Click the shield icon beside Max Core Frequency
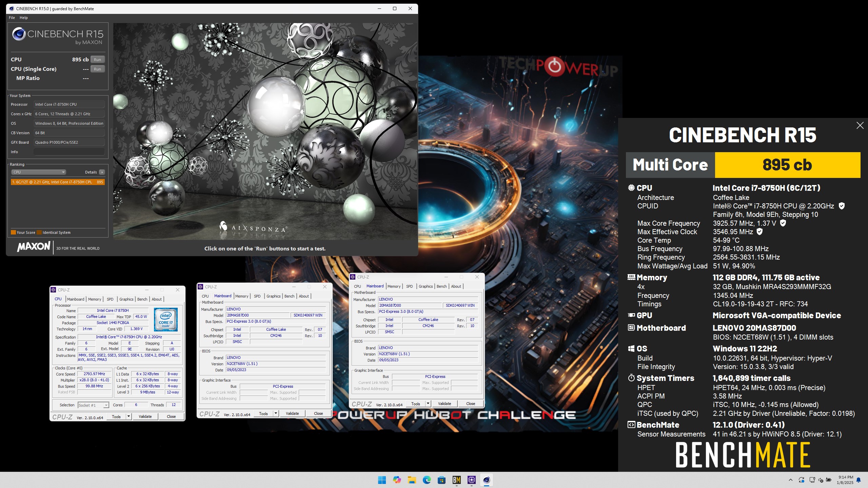 (783, 223)
